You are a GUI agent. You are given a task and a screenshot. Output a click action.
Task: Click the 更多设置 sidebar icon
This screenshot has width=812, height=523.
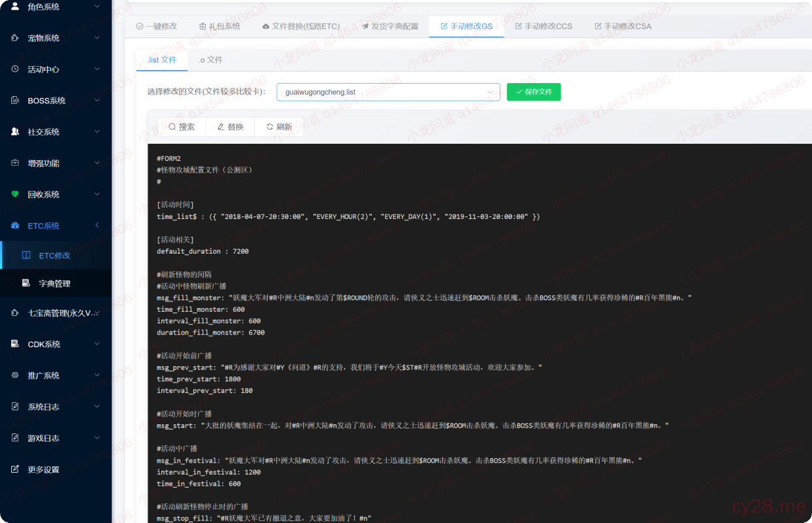coord(16,469)
